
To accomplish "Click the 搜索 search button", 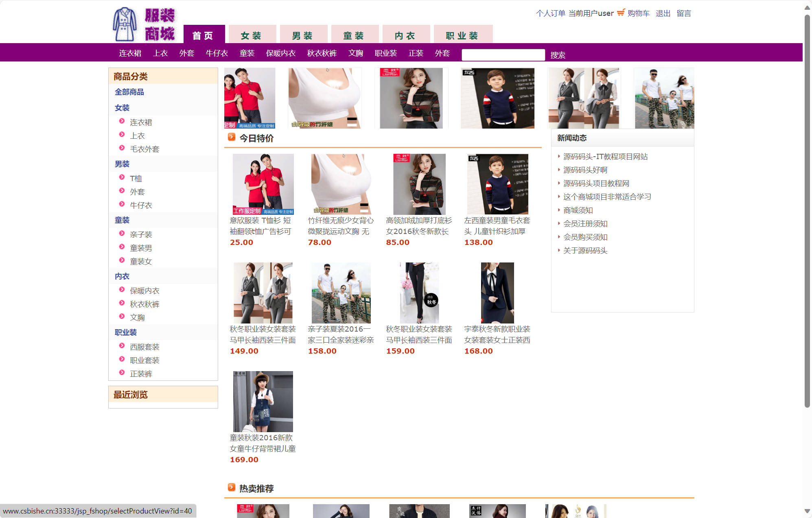I will click(x=558, y=55).
